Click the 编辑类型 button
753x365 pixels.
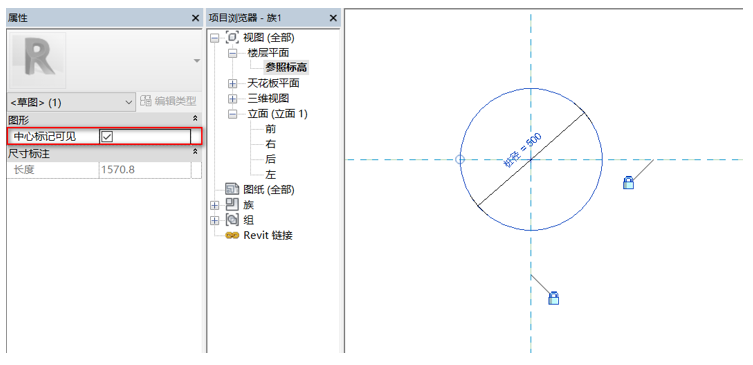(x=169, y=101)
